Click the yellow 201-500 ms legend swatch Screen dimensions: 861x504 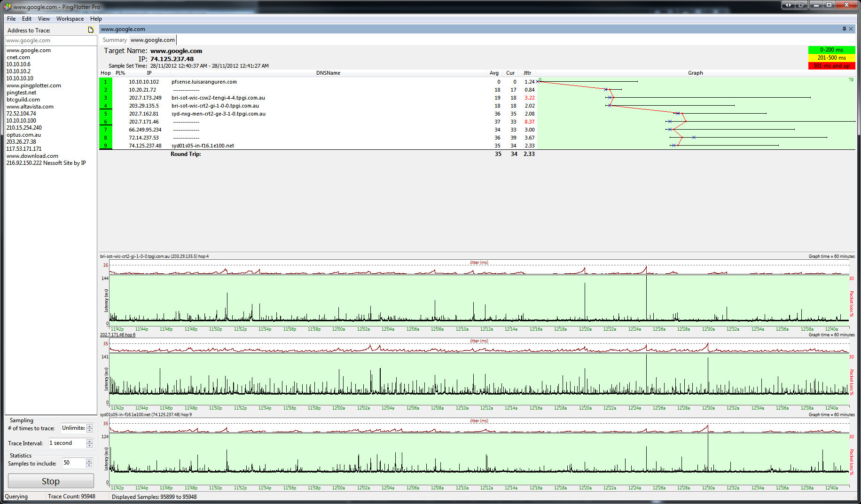coord(831,58)
